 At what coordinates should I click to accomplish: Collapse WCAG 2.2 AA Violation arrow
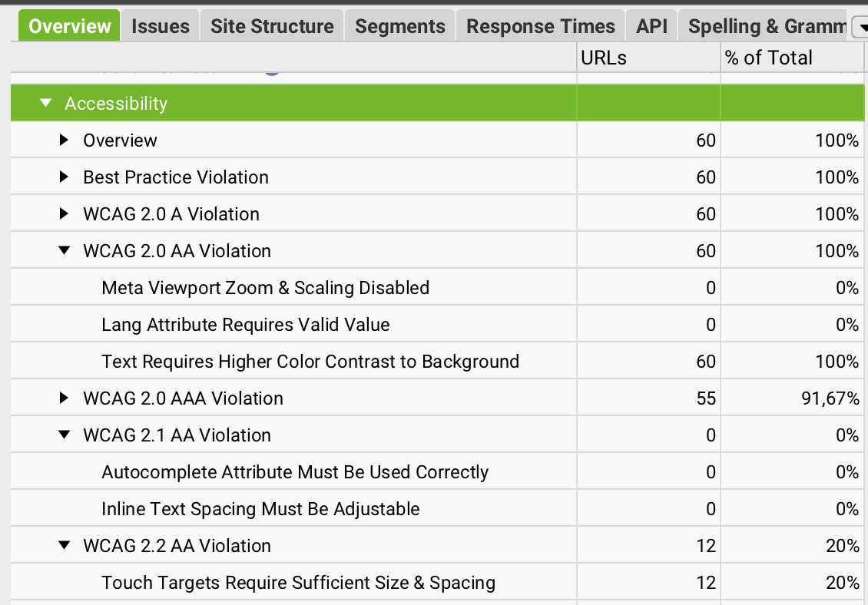click(x=65, y=545)
